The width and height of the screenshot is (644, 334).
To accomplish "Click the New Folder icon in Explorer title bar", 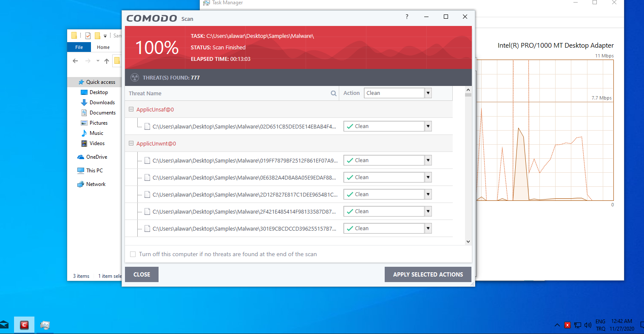I will (97, 36).
